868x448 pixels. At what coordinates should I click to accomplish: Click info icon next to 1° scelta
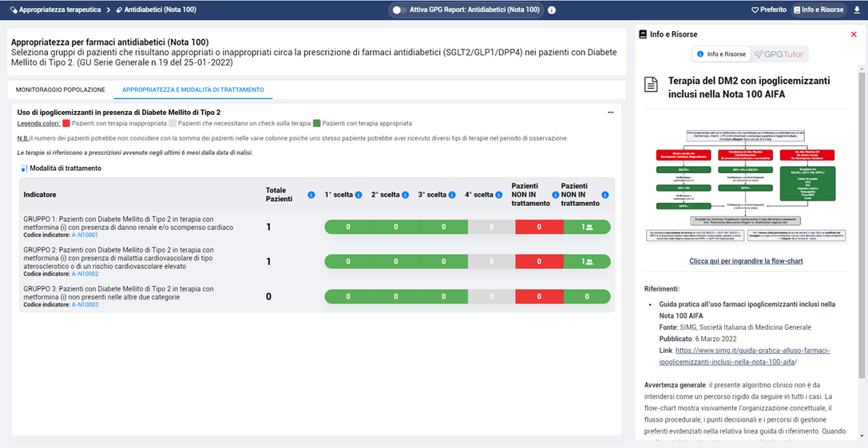click(359, 195)
